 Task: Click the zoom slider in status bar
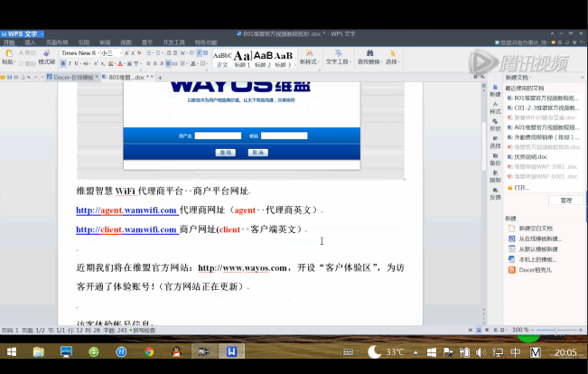point(556,330)
